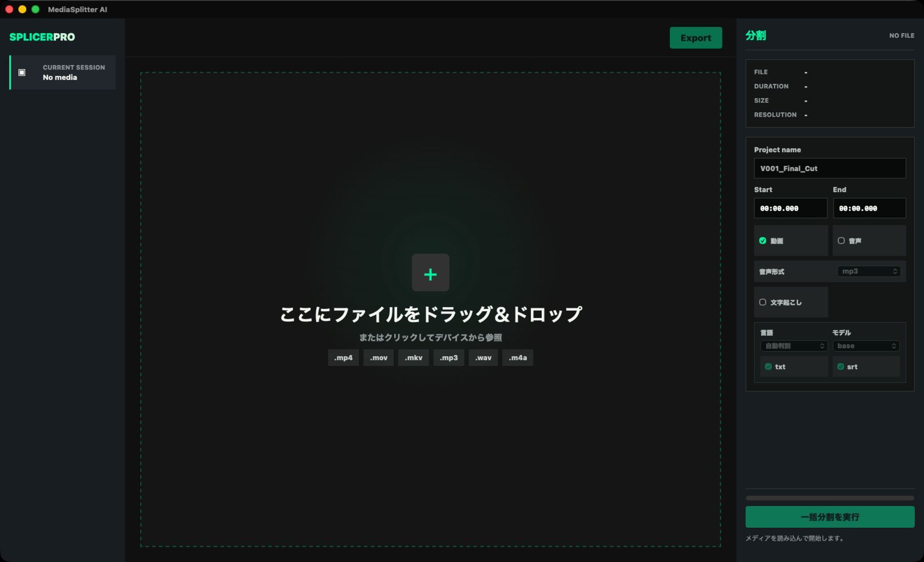Click the Start time field

point(791,208)
